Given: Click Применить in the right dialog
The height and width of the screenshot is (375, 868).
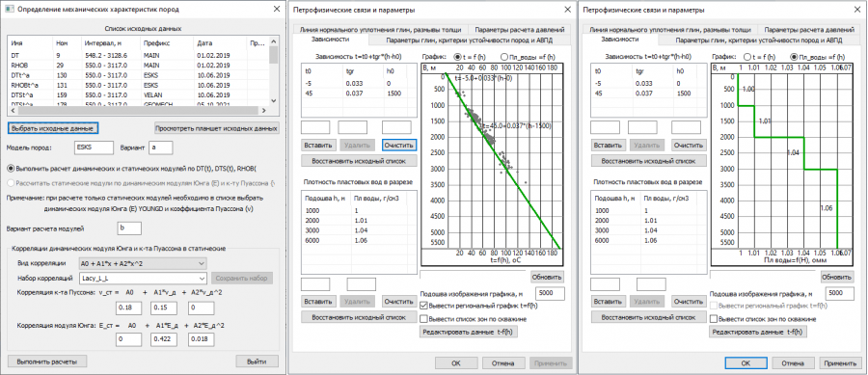Looking at the screenshot, I should pos(840,363).
